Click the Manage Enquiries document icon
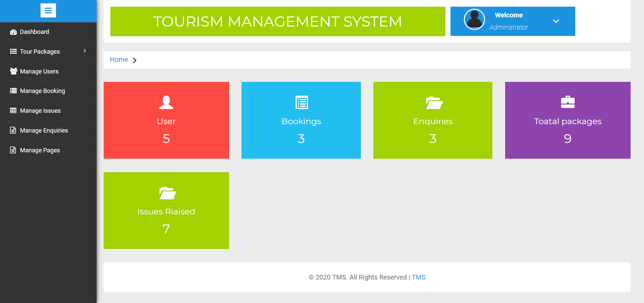Viewport: 644px width, 303px height. (13, 130)
